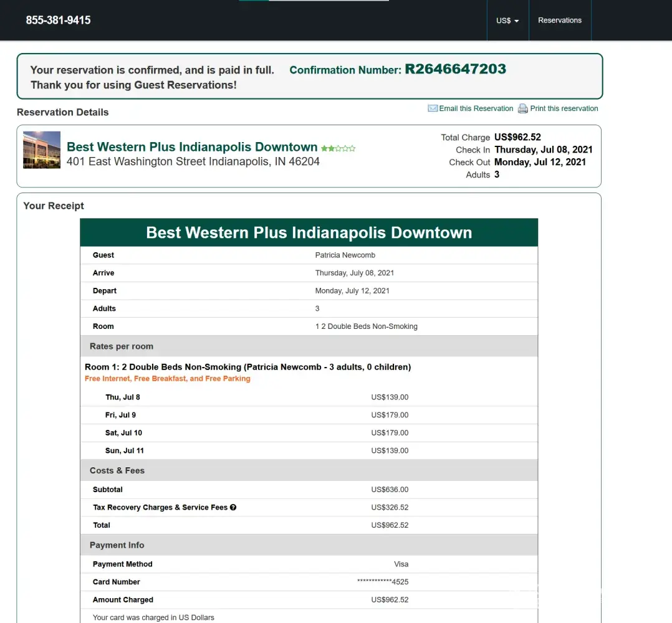
Task: Open the Reservations menu item
Action: click(x=559, y=21)
